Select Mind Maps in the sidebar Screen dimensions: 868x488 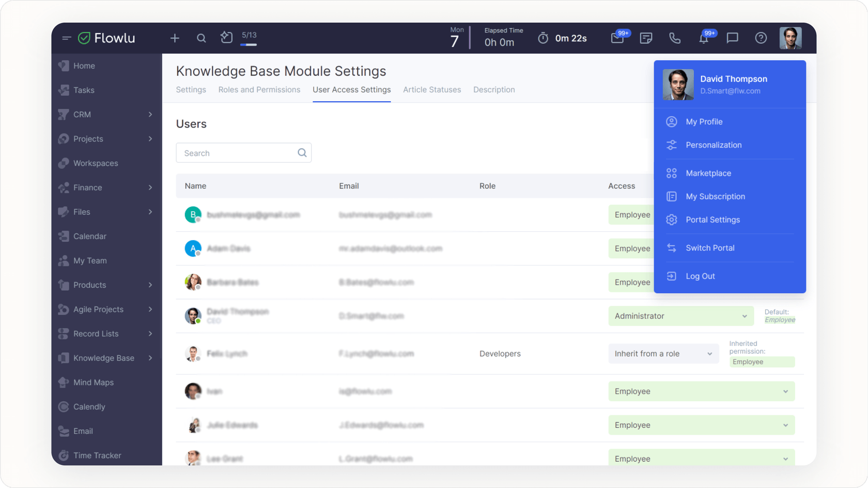click(94, 382)
